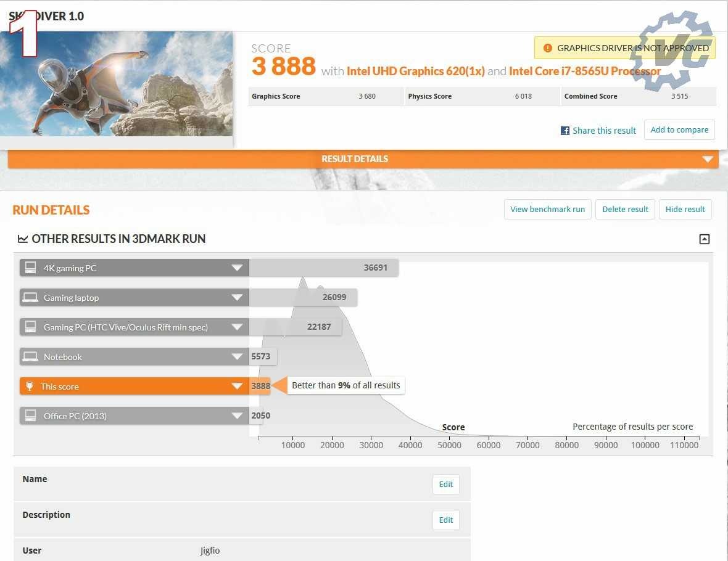Open the Intel Core i7-8565U Processor link
The image size is (728, 561).
click(x=584, y=71)
